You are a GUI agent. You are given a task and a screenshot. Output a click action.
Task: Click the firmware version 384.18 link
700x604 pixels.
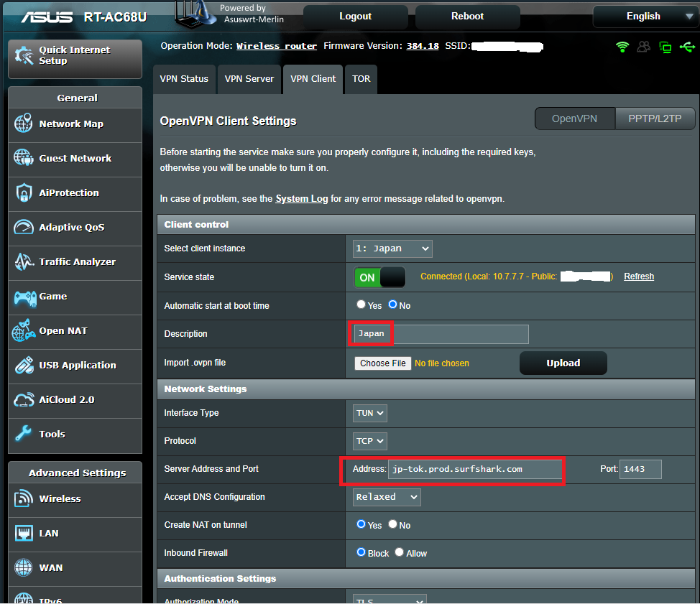(x=423, y=46)
